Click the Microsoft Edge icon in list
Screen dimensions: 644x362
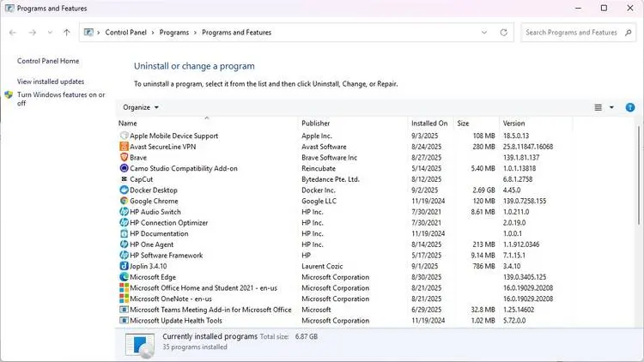click(x=124, y=277)
